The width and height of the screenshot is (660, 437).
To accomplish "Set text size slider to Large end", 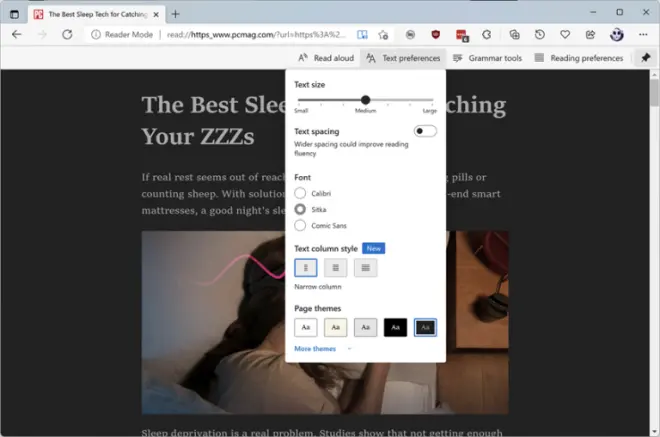I will (x=432, y=100).
